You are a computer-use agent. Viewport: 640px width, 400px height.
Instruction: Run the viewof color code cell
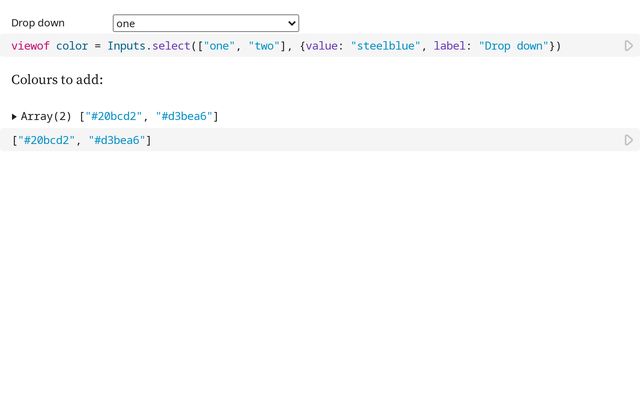coord(628,46)
